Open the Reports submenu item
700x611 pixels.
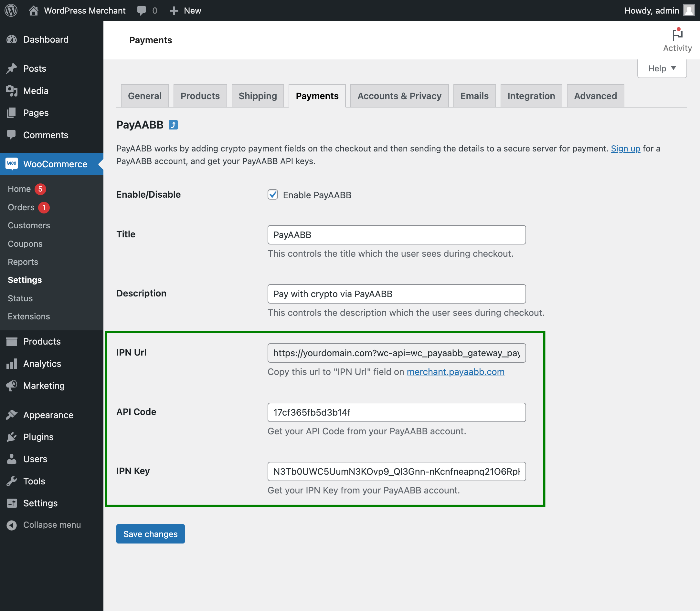tap(23, 262)
